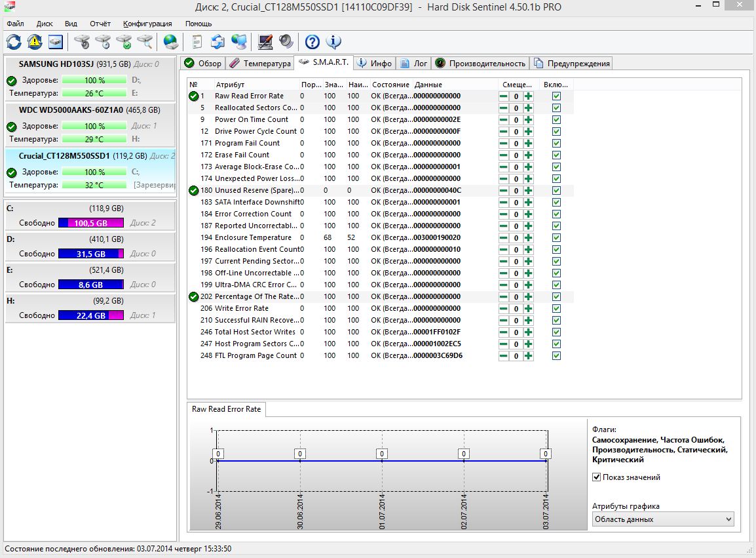The height and width of the screenshot is (558, 756).
Task: Decrease offset for Enclosure Temperature
Action: click(503, 237)
